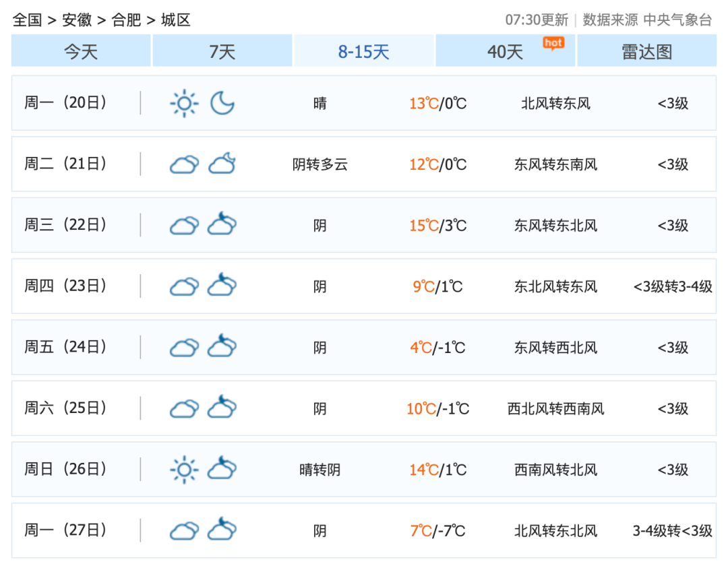Open the 雷达图 tab
The width and height of the screenshot is (728, 570).
click(x=647, y=51)
